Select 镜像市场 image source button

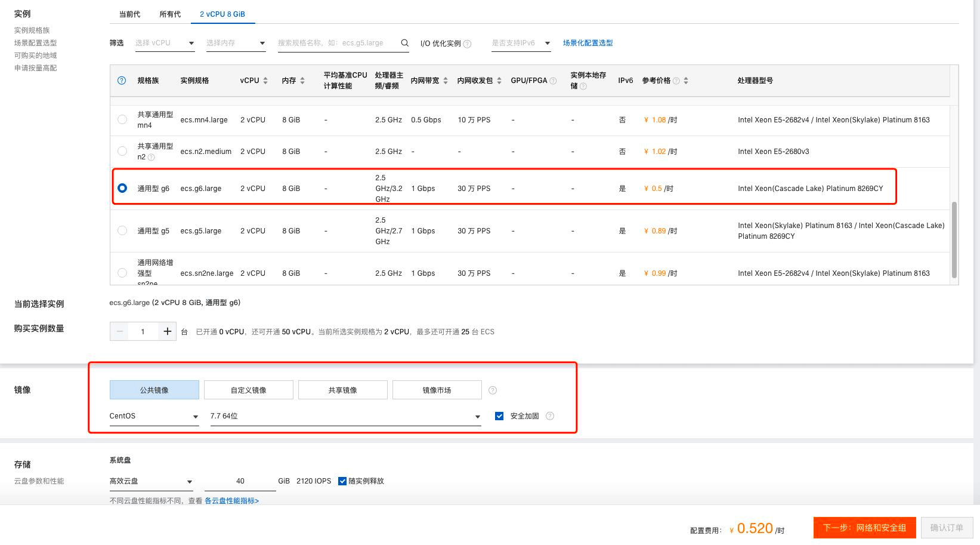click(437, 390)
